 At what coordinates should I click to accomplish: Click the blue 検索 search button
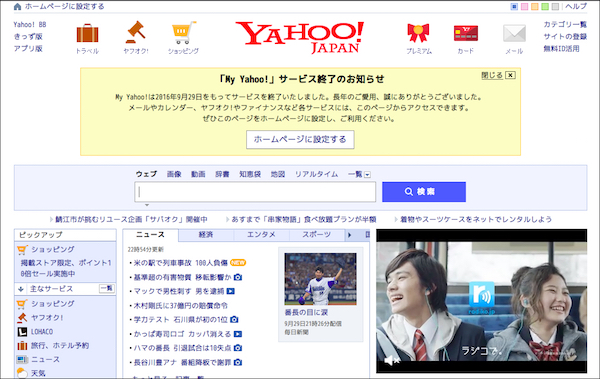424,192
